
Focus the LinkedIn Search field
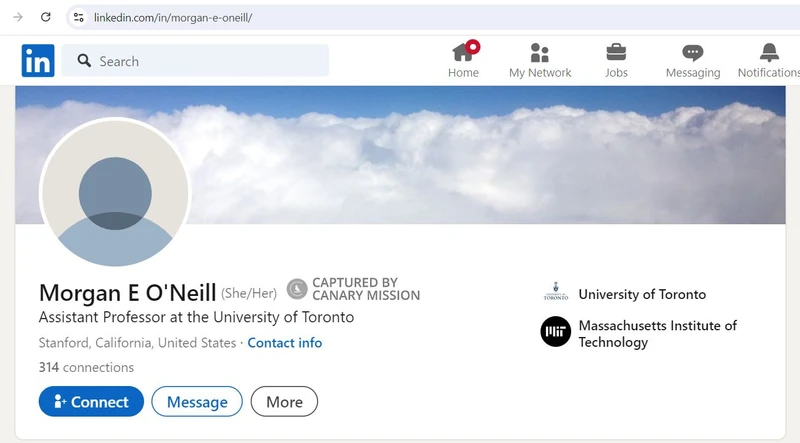pyautogui.click(x=195, y=61)
